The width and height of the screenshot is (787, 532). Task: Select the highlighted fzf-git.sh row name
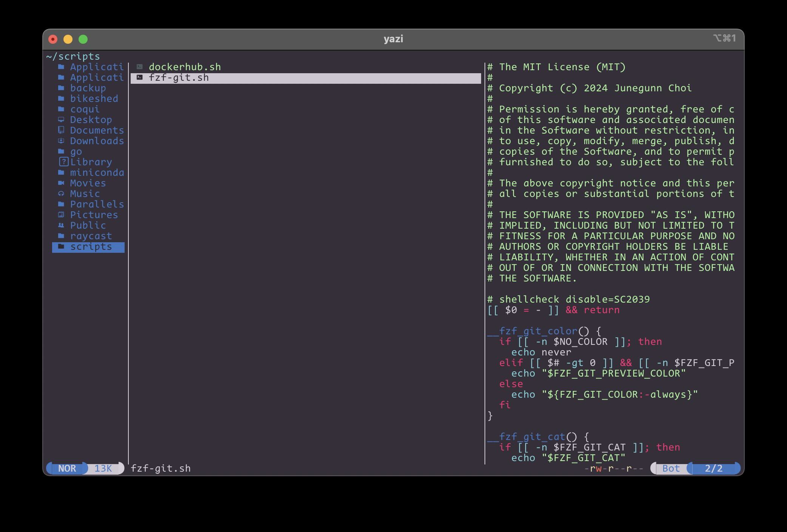[179, 78]
